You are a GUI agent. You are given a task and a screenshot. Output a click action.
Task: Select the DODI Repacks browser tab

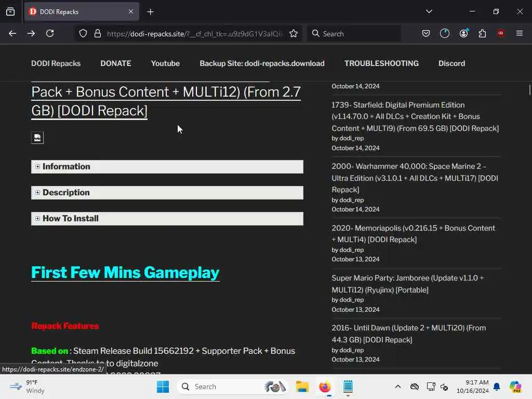point(82,12)
